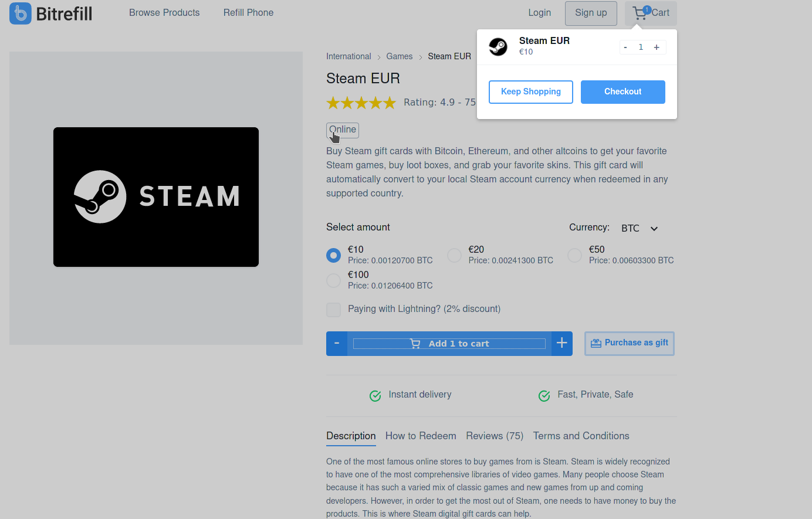Click the quantity field in cart popup
The height and width of the screenshot is (519, 812).
pyautogui.click(x=641, y=48)
